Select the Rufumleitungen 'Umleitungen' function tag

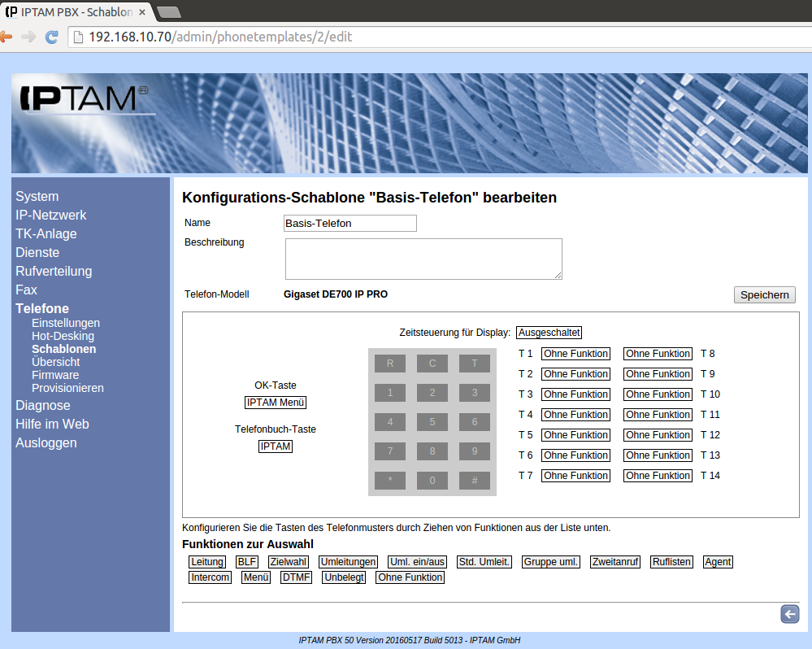pyautogui.click(x=348, y=562)
